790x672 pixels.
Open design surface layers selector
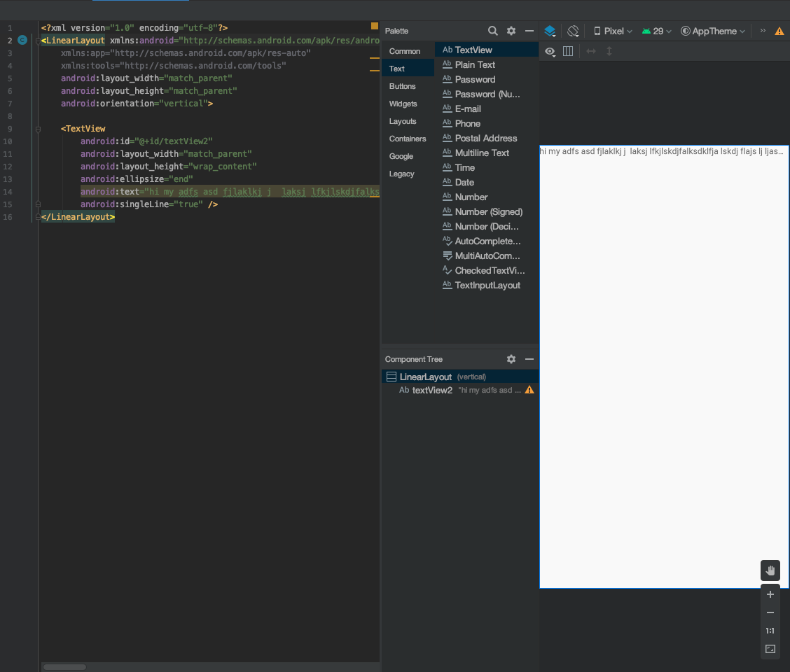pos(550,31)
